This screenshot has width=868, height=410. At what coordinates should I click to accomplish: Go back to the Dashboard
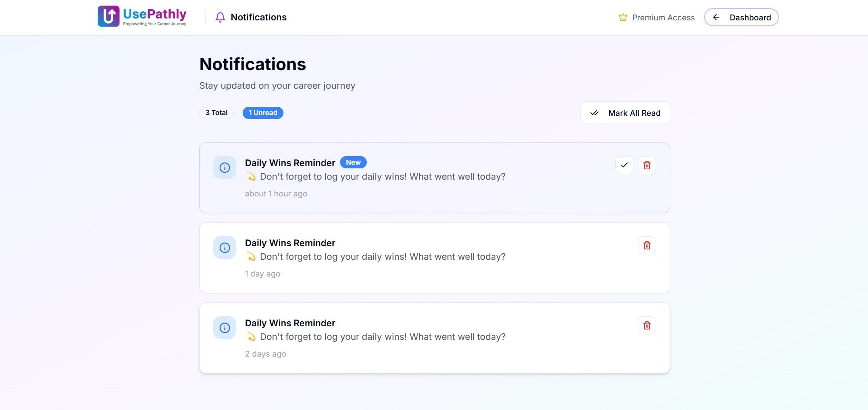tap(741, 17)
